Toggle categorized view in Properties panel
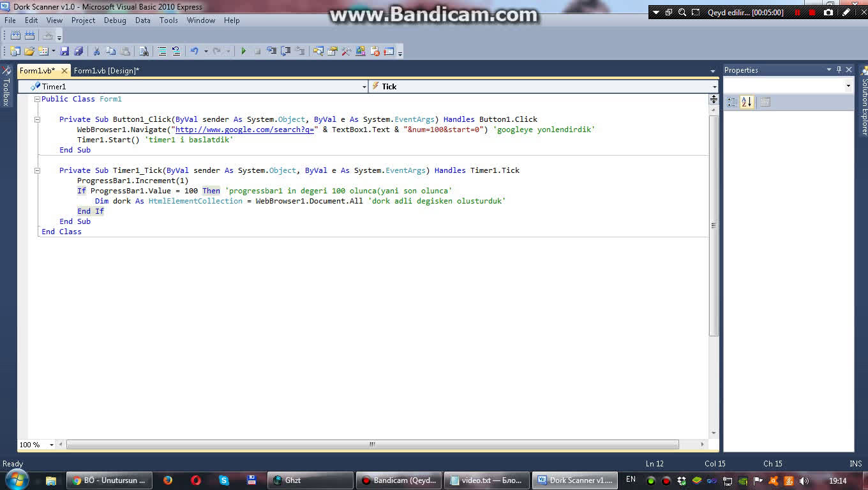Viewport: 868px width, 490px height. 732,102
